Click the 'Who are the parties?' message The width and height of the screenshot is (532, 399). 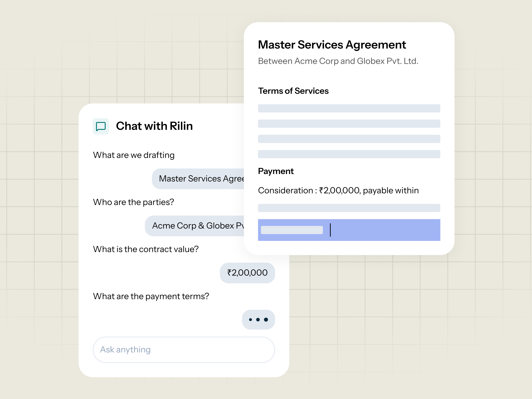click(x=133, y=202)
